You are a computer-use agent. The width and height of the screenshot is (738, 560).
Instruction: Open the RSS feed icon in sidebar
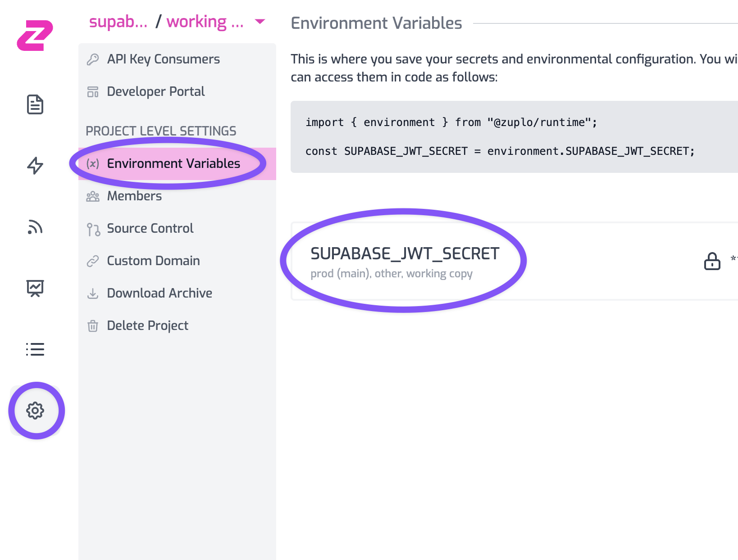35,227
